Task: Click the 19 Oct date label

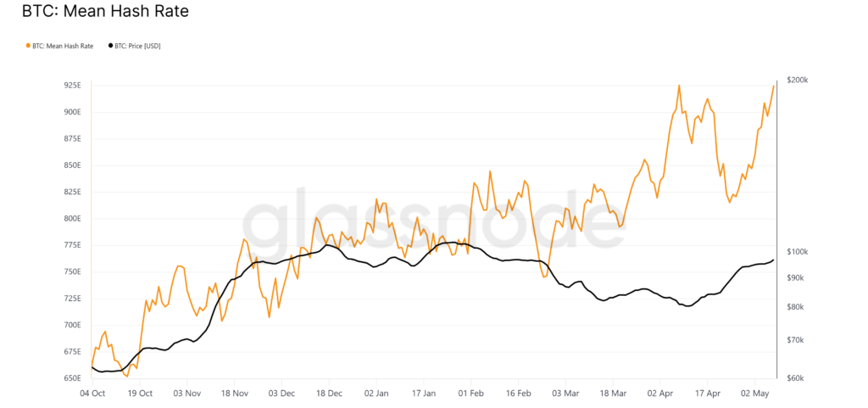Action: click(140, 394)
